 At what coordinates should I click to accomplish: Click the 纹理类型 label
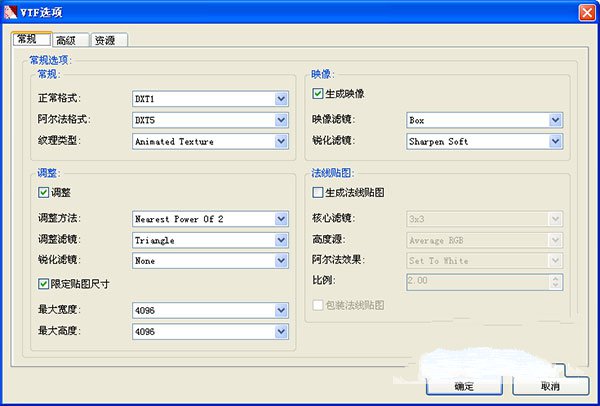coord(59,141)
